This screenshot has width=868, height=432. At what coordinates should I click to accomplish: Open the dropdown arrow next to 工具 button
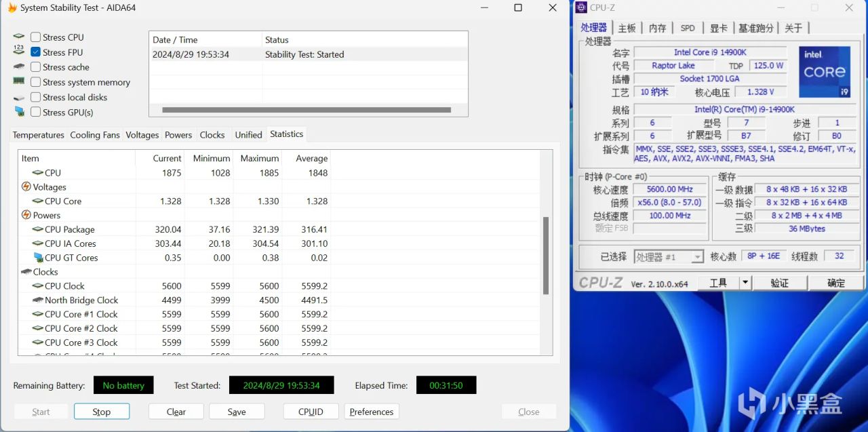click(x=745, y=283)
